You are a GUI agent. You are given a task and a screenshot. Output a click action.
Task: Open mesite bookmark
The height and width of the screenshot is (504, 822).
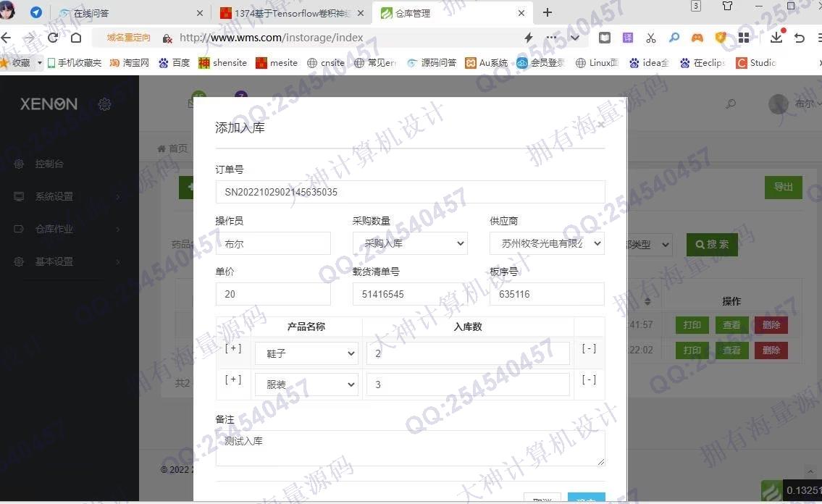(x=277, y=63)
